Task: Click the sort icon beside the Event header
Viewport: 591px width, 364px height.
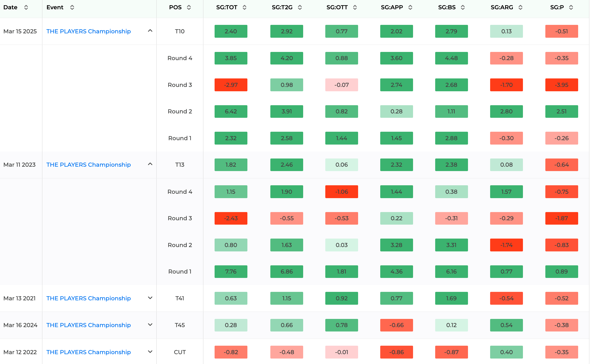Action: pyautogui.click(x=72, y=7)
